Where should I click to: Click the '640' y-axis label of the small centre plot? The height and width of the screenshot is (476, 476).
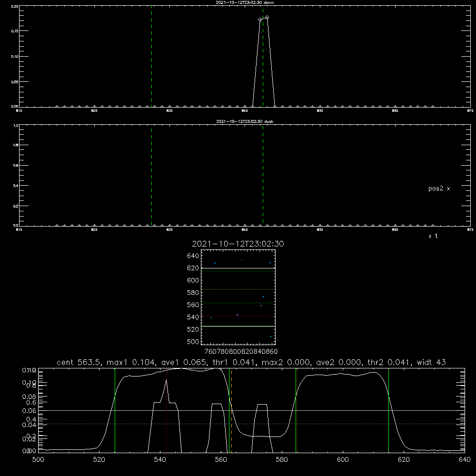click(193, 256)
